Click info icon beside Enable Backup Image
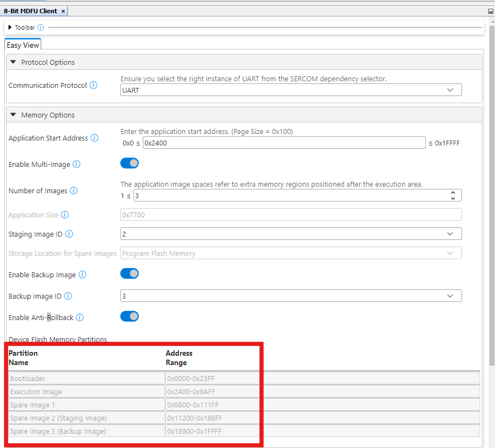This screenshot has width=495, height=448. click(x=82, y=275)
